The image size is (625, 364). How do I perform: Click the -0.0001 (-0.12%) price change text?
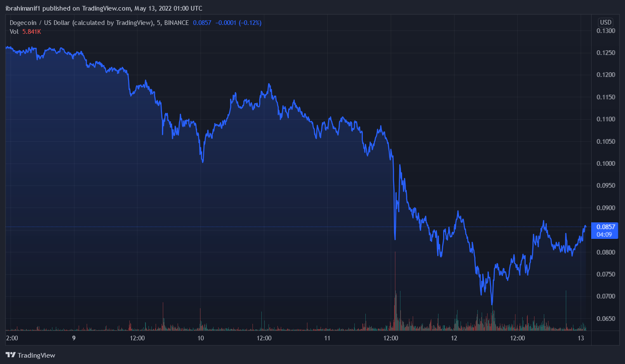(238, 23)
